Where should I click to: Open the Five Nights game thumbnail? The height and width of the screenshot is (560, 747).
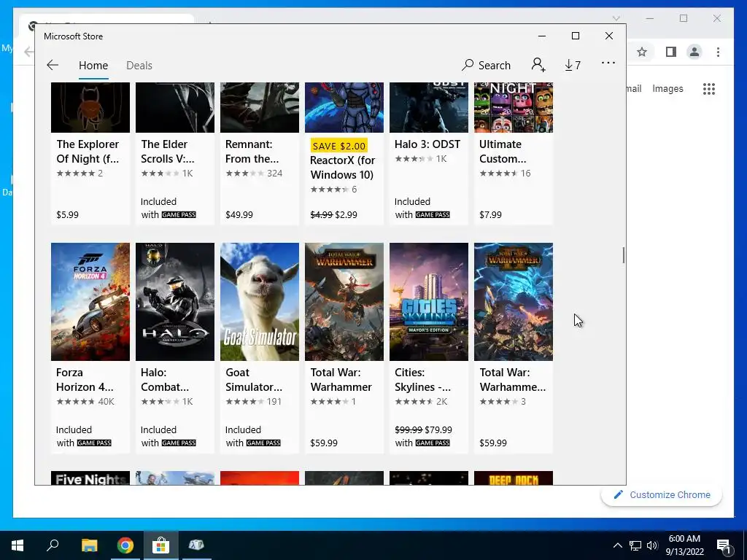90,478
